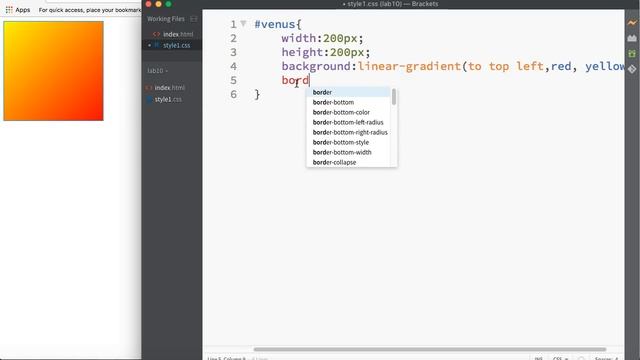The height and width of the screenshot is (360, 640).
Task: Choose 'border-bottom-color' suggestion
Action: tap(348, 112)
